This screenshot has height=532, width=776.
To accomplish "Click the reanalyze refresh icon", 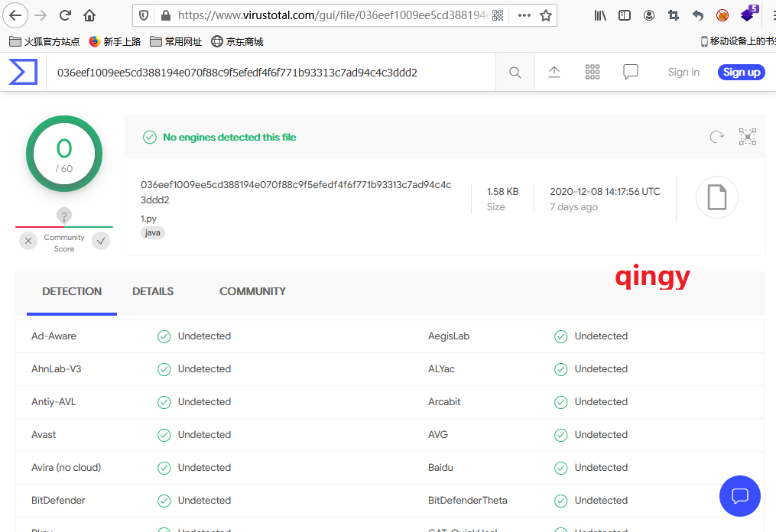I will click(716, 137).
